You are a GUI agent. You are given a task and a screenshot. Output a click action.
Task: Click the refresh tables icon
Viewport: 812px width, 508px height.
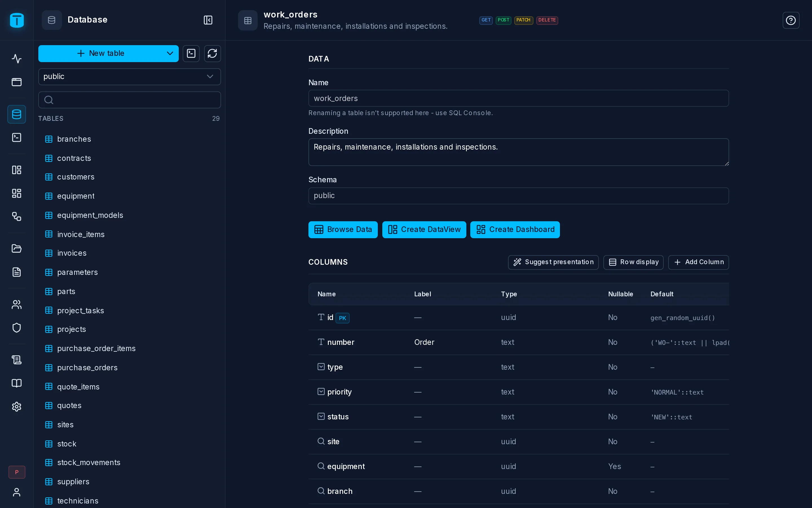tap(212, 53)
